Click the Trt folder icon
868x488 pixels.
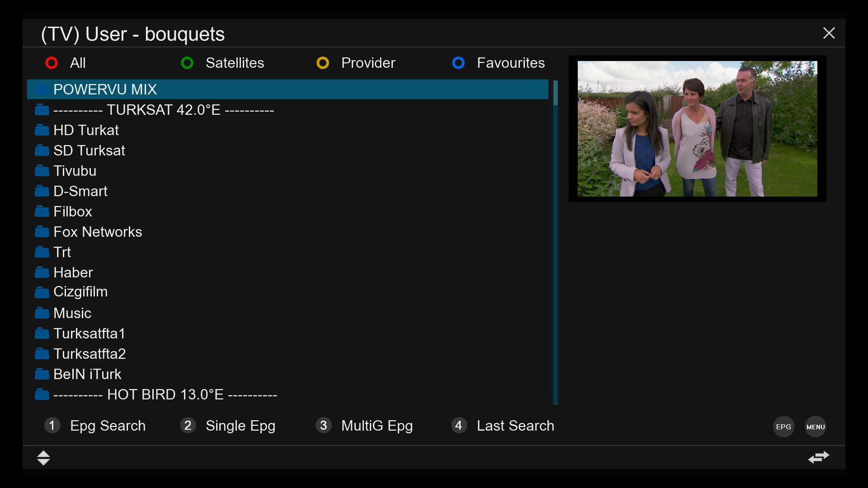(x=42, y=252)
